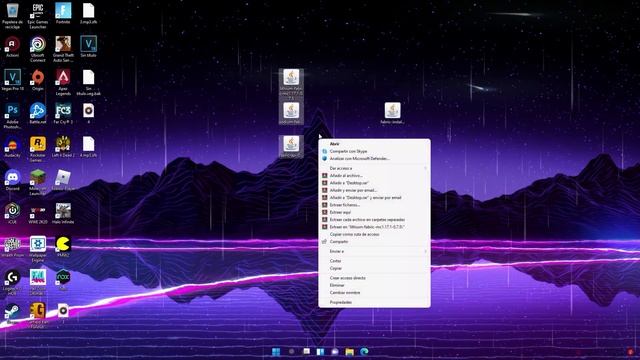Click Abrir in the context menu
The width and height of the screenshot is (640, 360).
tap(334, 144)
